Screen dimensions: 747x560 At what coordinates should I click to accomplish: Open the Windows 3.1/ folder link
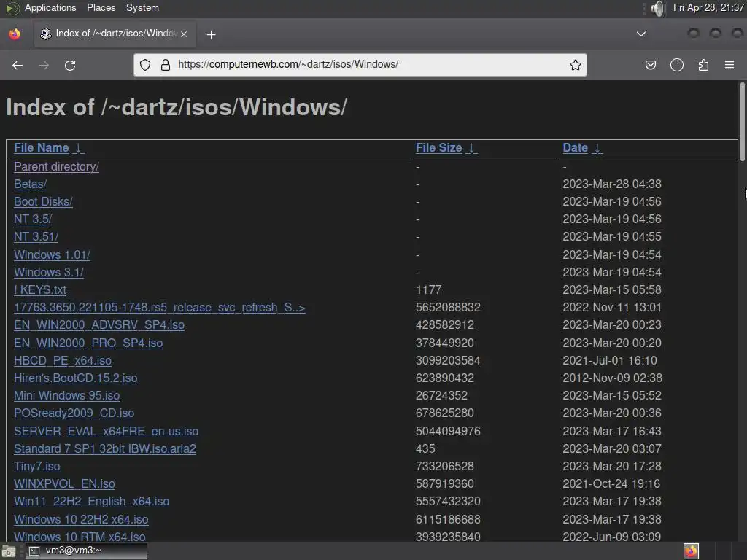(x=49, y=273)
